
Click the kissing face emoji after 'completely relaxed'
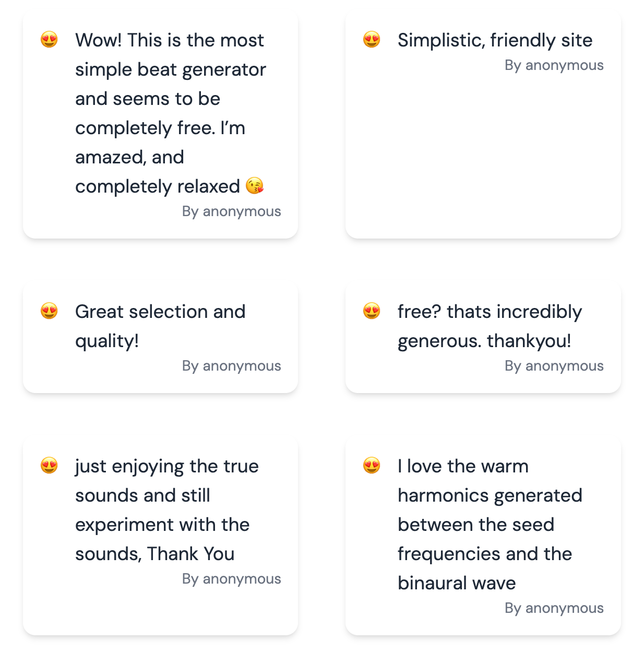point(255,186)
